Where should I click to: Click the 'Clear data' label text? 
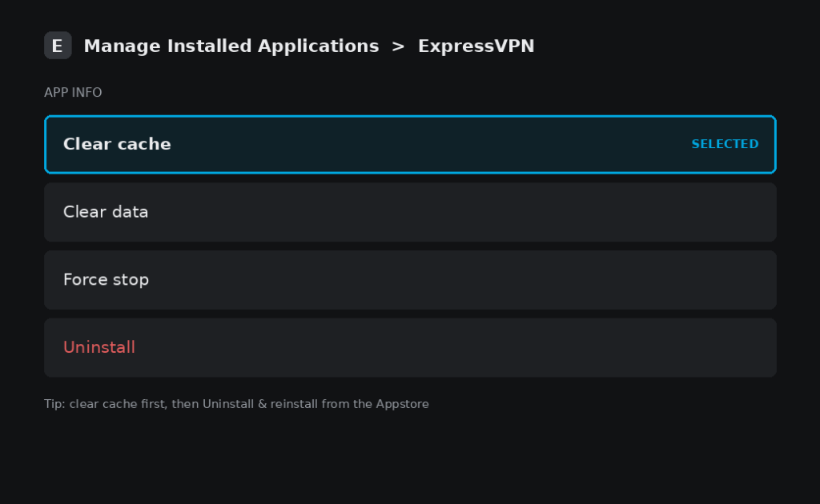(x=106, y=212)
